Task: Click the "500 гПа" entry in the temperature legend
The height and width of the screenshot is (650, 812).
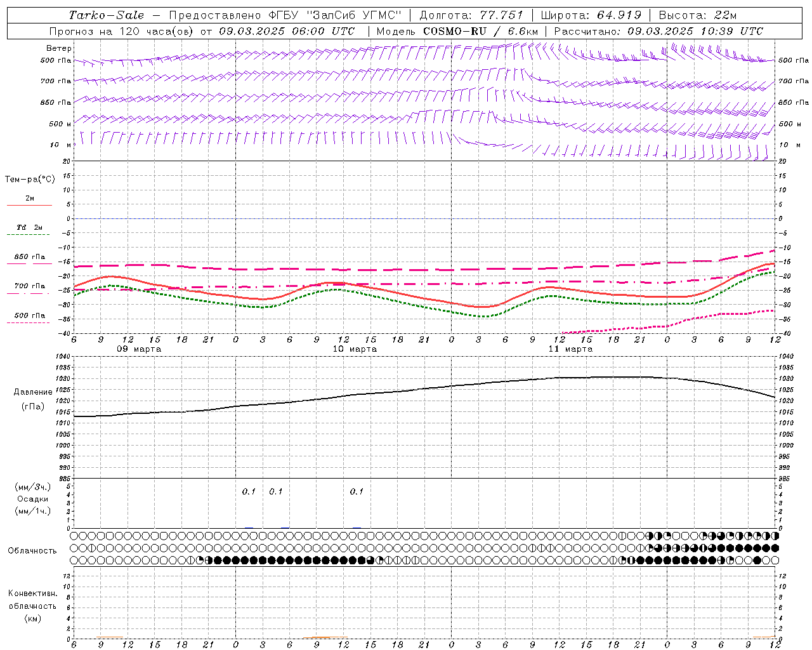Action: (x=30, y=315)
